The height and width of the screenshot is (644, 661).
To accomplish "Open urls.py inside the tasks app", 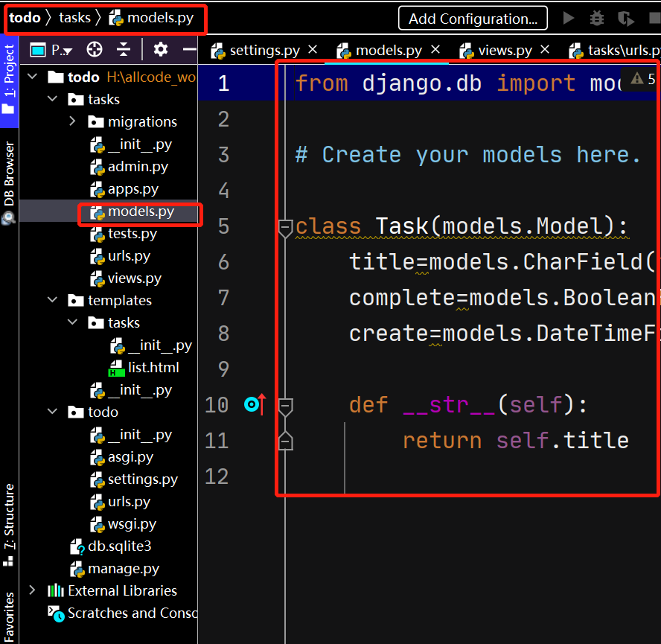I will pos(120,256).
